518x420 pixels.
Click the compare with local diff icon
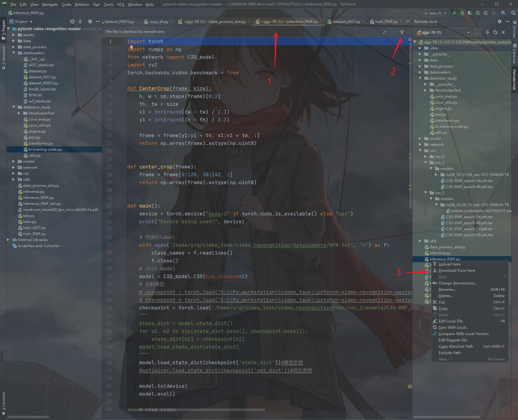point(384,32)
